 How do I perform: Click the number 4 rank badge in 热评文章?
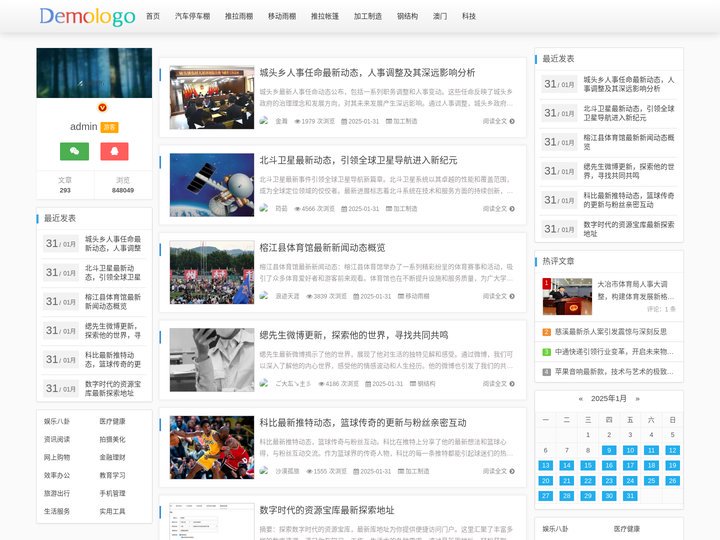(x=546, y=372)
